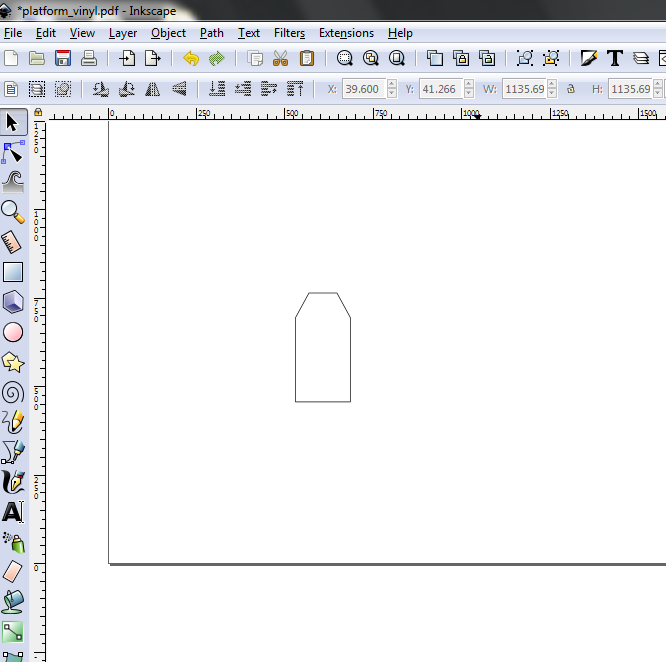This screenshot has height=662, width=666.
Task: Print the document
Action: coord(89,58)
